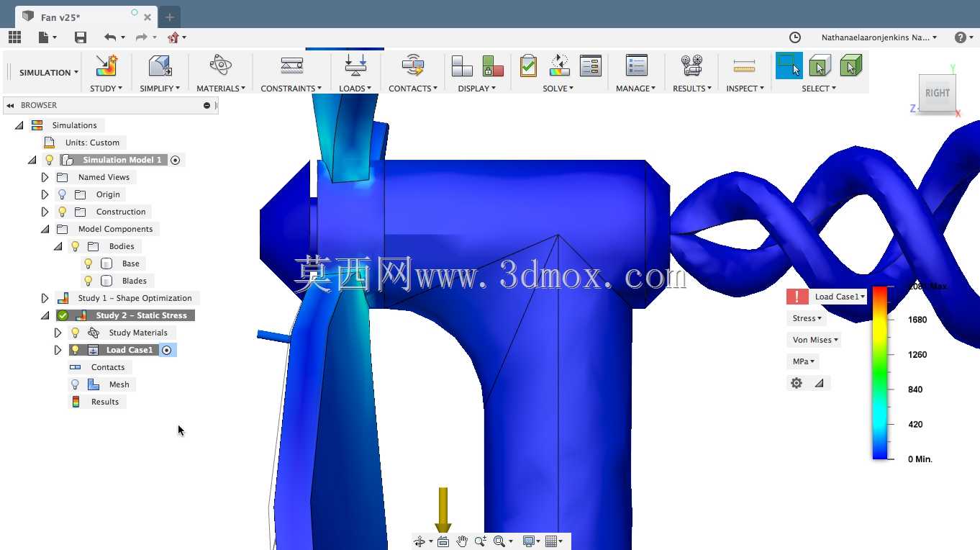
Task: Click the RIGHT face of ViewCube
Action: pos(938,93)
